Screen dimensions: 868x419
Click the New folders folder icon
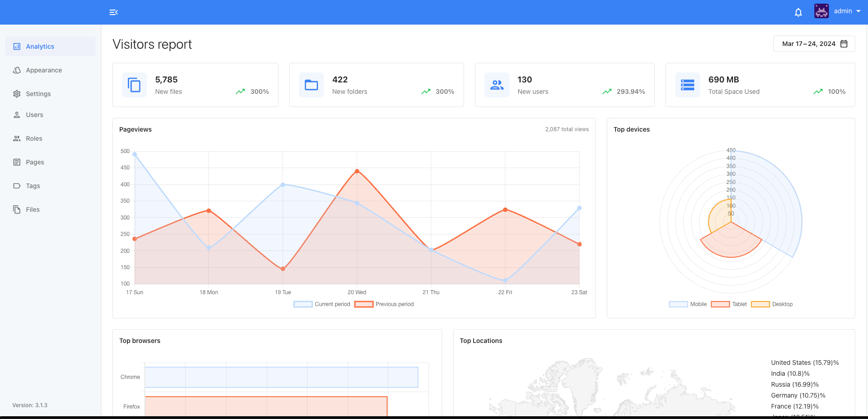[311, 85]
